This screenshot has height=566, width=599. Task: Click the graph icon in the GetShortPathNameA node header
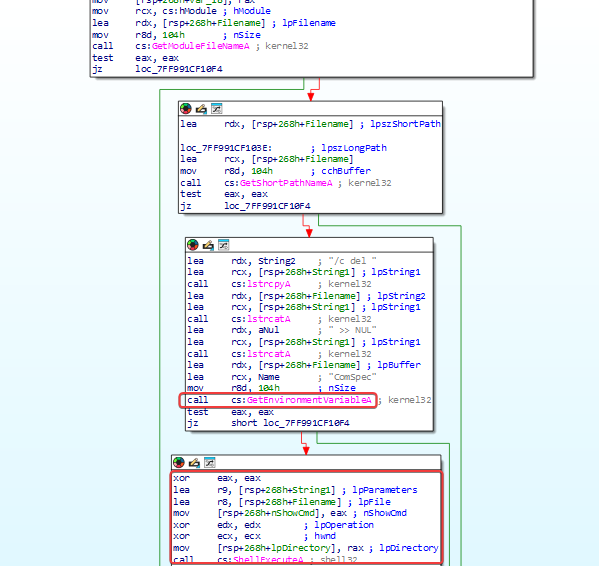click(217, 108)
